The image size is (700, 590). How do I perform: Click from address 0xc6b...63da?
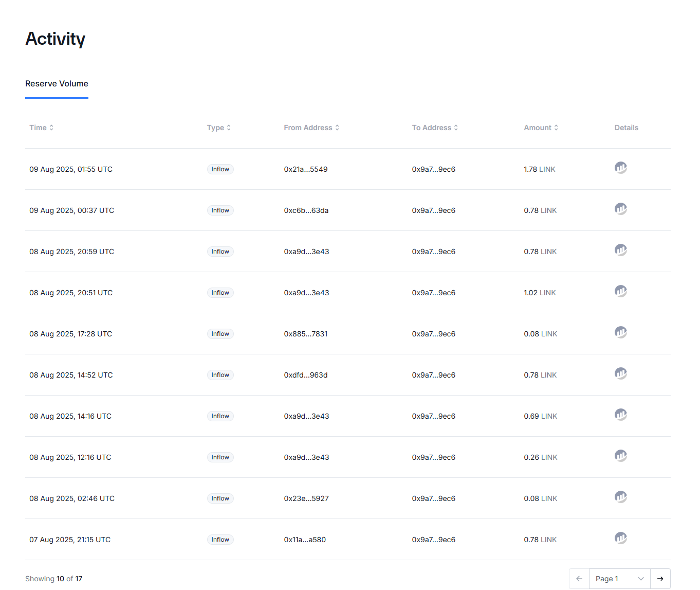point(306,210)
